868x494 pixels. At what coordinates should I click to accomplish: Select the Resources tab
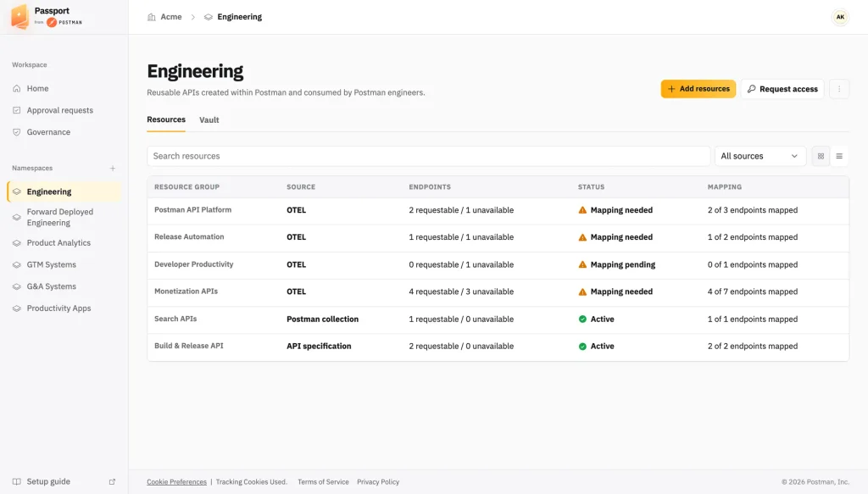166,119
